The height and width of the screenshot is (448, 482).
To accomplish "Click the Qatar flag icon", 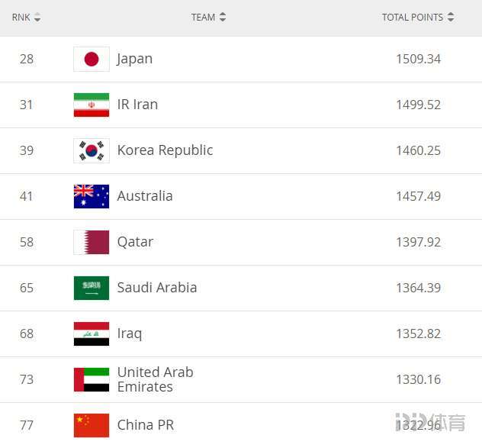I will pos(92,242).
